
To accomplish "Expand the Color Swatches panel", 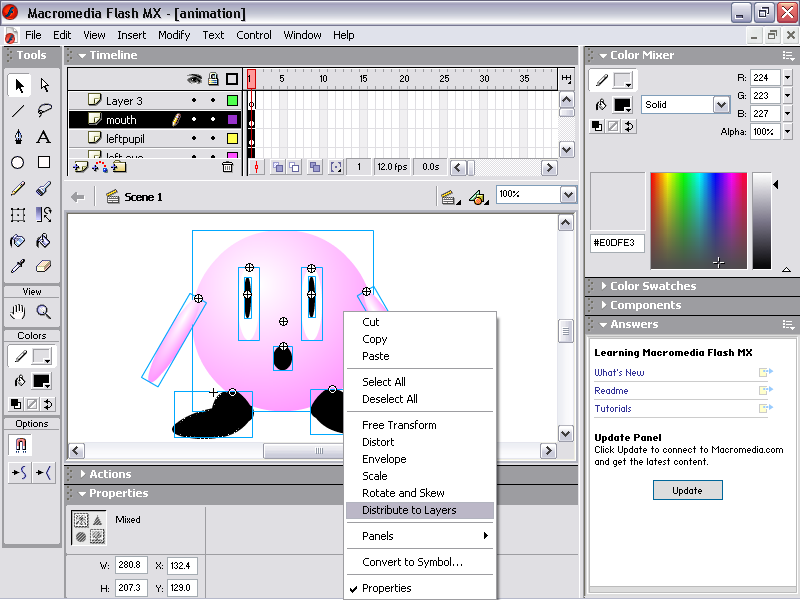I will (652, 286).
